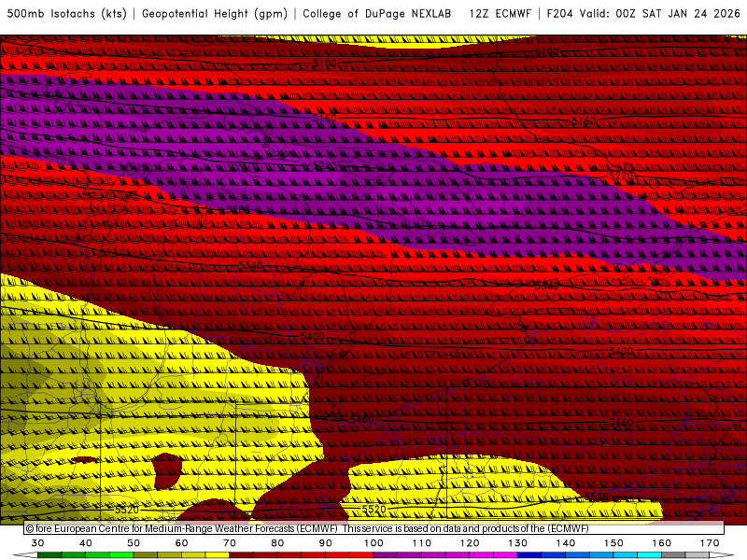The width and height of the screenshot is (747, 560).
Task: Click the 110 kt label on the color scale
Action: (422, 543)
